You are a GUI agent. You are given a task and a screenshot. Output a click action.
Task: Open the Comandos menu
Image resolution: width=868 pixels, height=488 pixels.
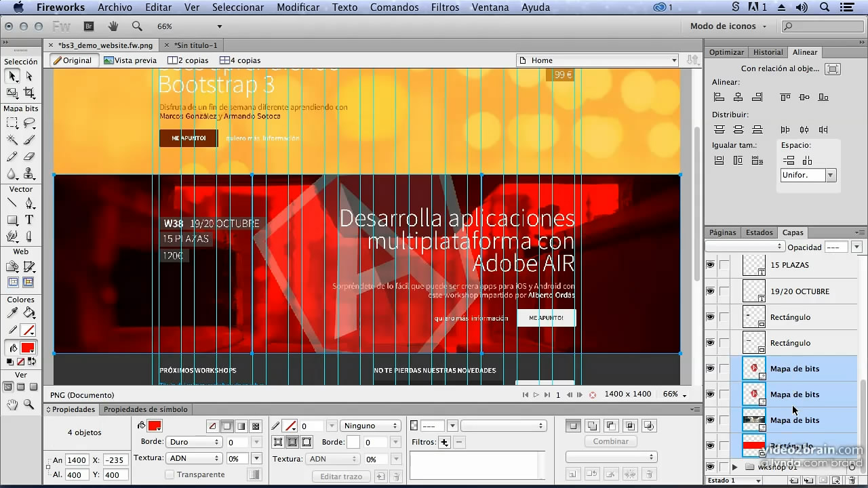tap(395, 7)
